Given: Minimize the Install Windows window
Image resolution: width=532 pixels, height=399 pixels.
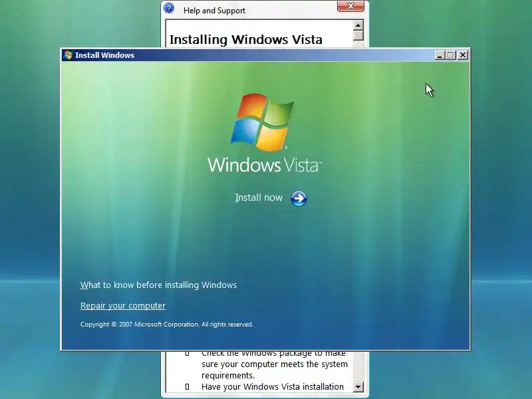Looking at the screenshot, I should (440, 55).
